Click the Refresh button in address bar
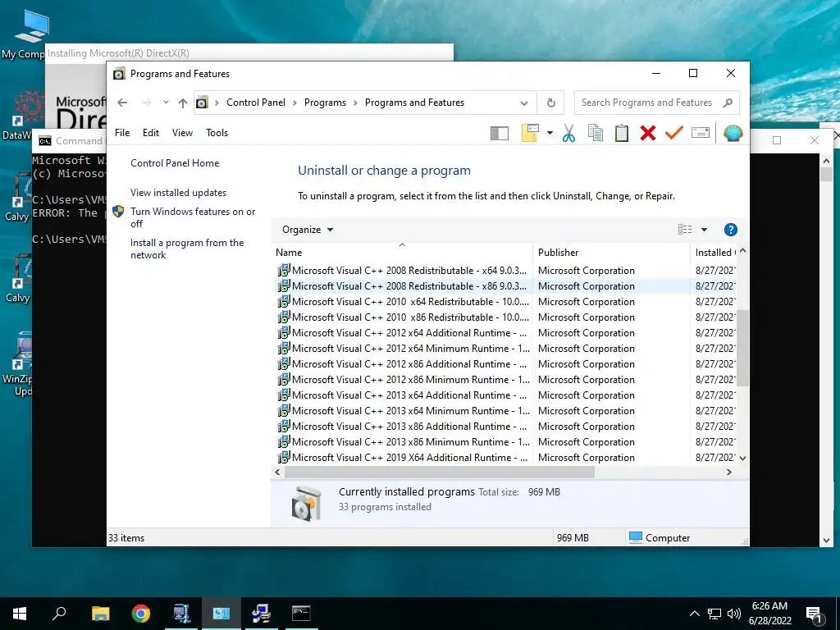This screenshot has width=840, height=630. click(x=550, y=103)
